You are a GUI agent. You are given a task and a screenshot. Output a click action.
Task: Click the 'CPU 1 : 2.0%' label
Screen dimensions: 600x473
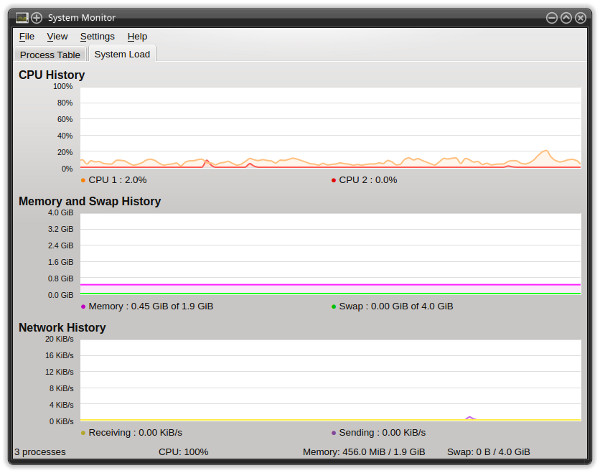[x=117, y=180]
